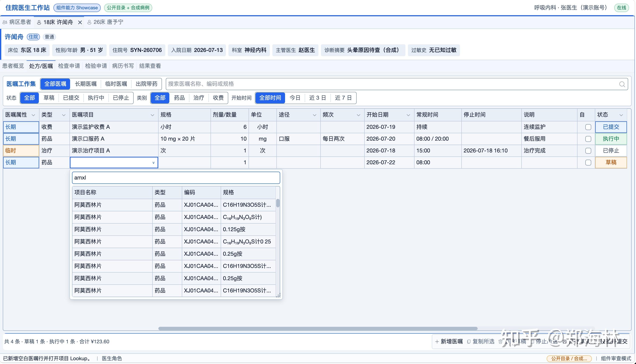The width and height of the screenshot is (636, 364).
Task: Switch to the 检查申请 tab
Action: tap(69, 66)
